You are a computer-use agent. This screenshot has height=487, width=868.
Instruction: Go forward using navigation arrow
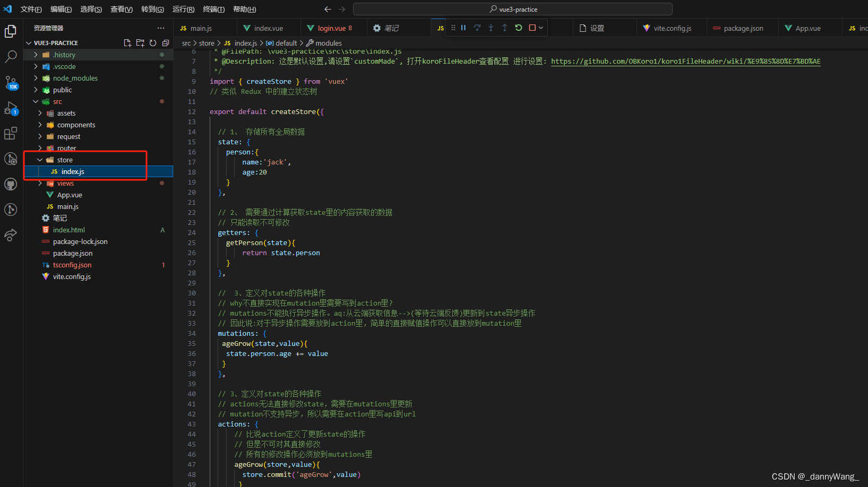pyautogui.click(x=341, y=9)
